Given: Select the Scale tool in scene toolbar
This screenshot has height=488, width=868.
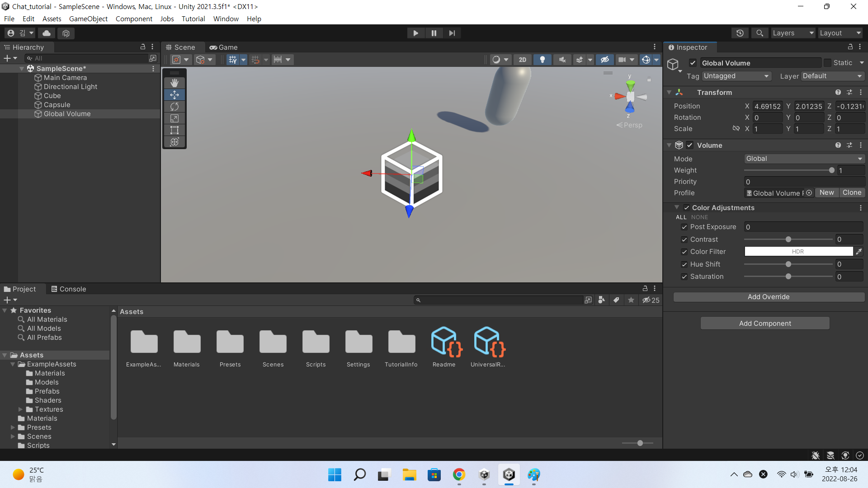Looking at the screenshot, I should click(x=175, y=118).
